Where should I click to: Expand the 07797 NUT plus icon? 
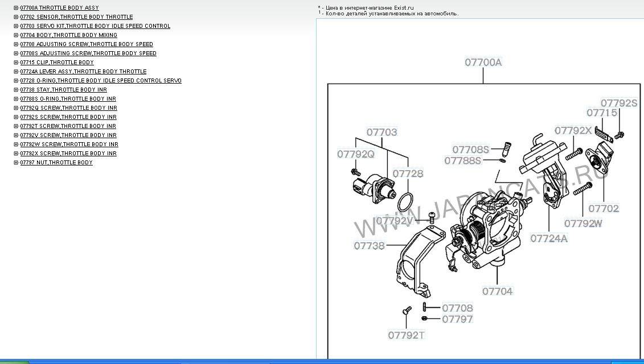pyautogui.click(x=16, y=163)
